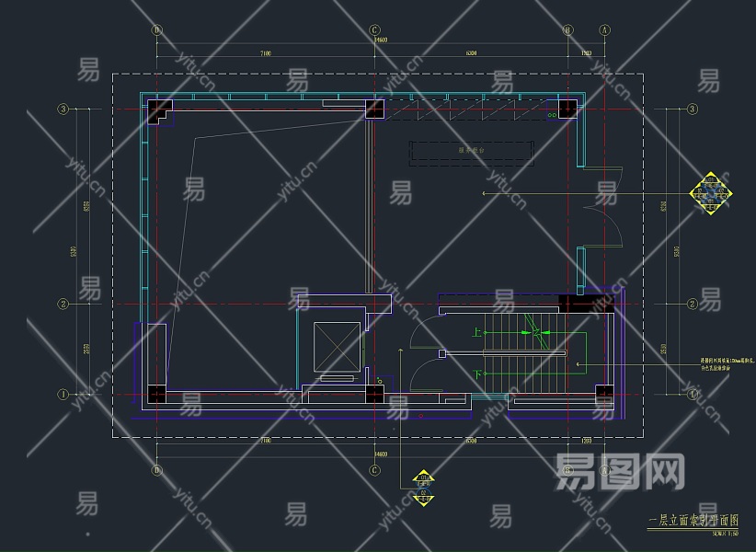Click the small square post at stair railing end
This screenshot has width=756, height=552.
point(442,354)
